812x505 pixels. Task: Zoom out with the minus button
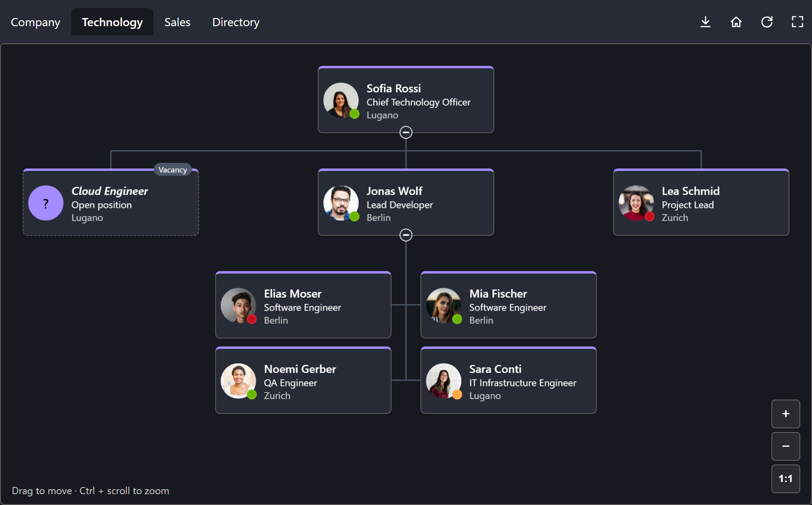click(x=786, y=446)
